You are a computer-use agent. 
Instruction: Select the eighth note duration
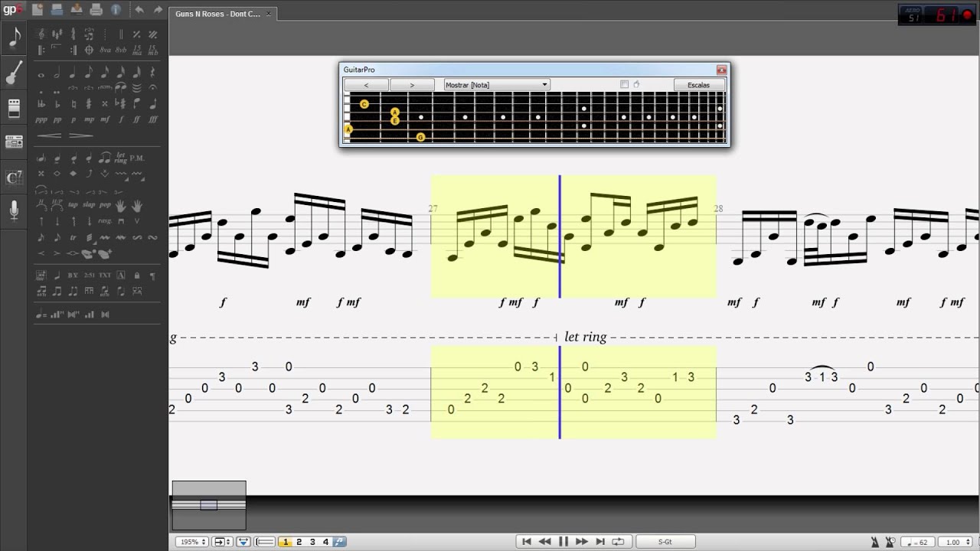pyautogui.click(x=89, y=72)
